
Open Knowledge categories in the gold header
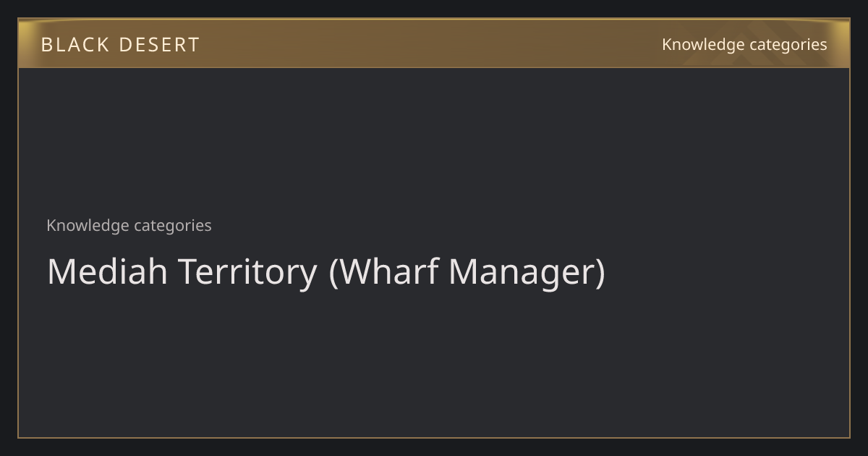[744, 45]
